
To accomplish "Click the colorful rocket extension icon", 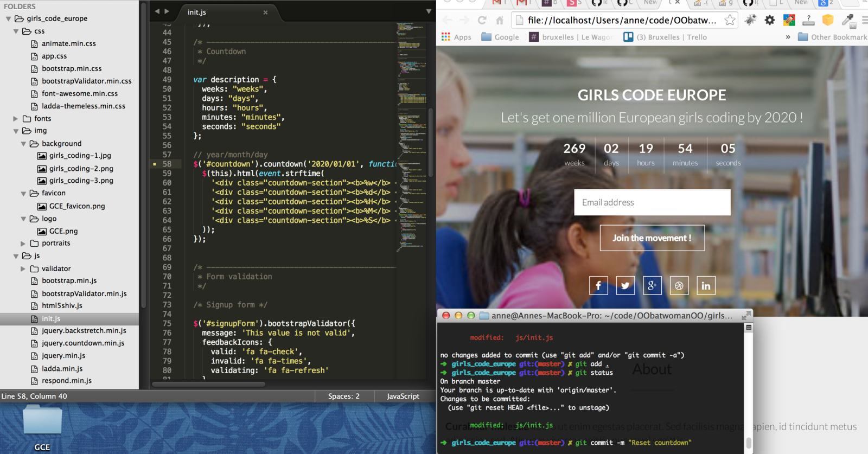I will [x=789, y=20].
